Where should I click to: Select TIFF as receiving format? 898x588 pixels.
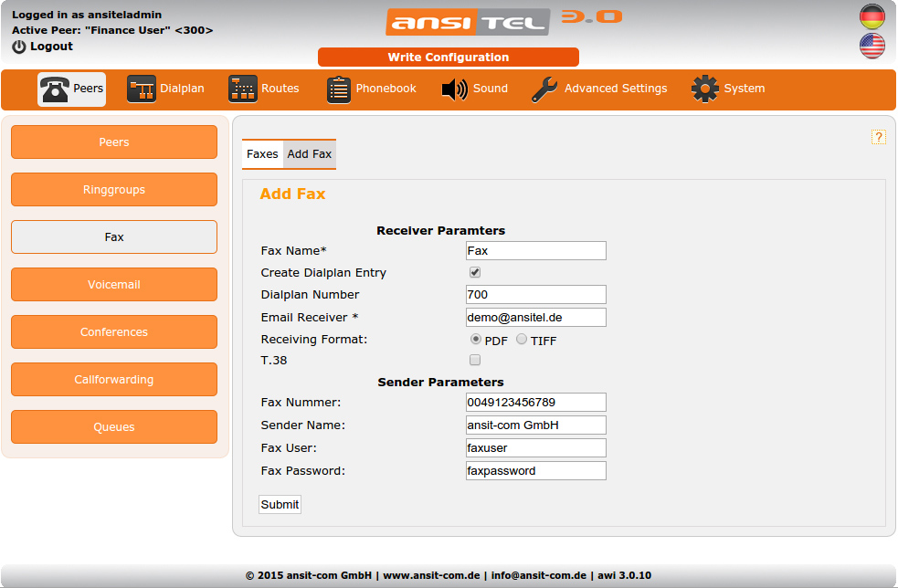click(x=520, y=339)
